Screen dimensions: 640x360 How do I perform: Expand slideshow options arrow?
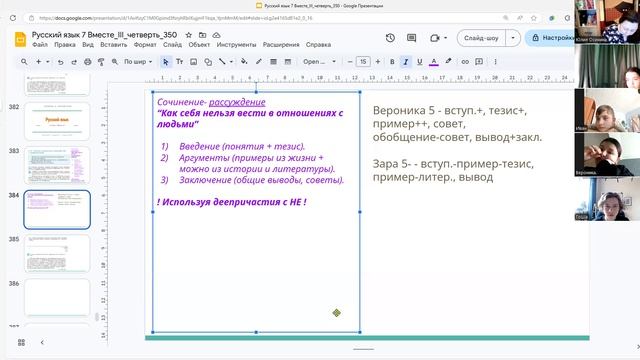(513, 38)
